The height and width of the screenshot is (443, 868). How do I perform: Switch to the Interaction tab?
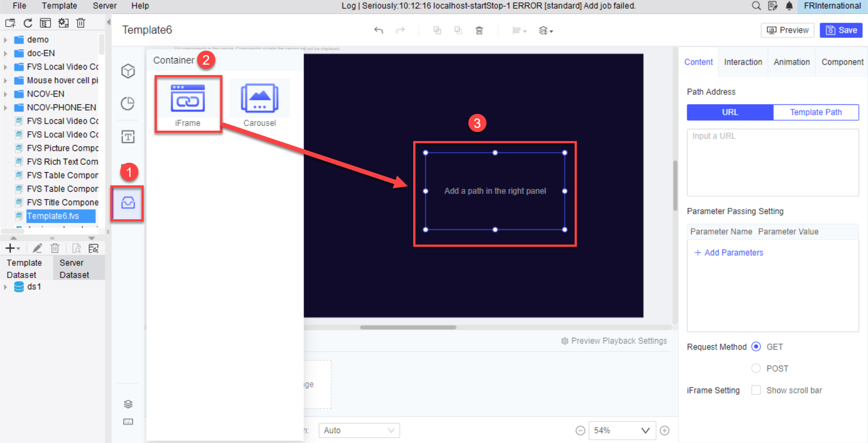743,62
